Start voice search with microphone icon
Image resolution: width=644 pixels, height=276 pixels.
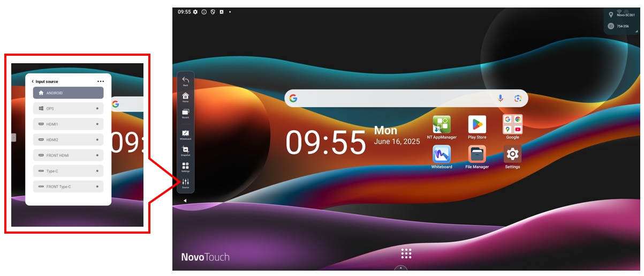(x=501, y=98)
